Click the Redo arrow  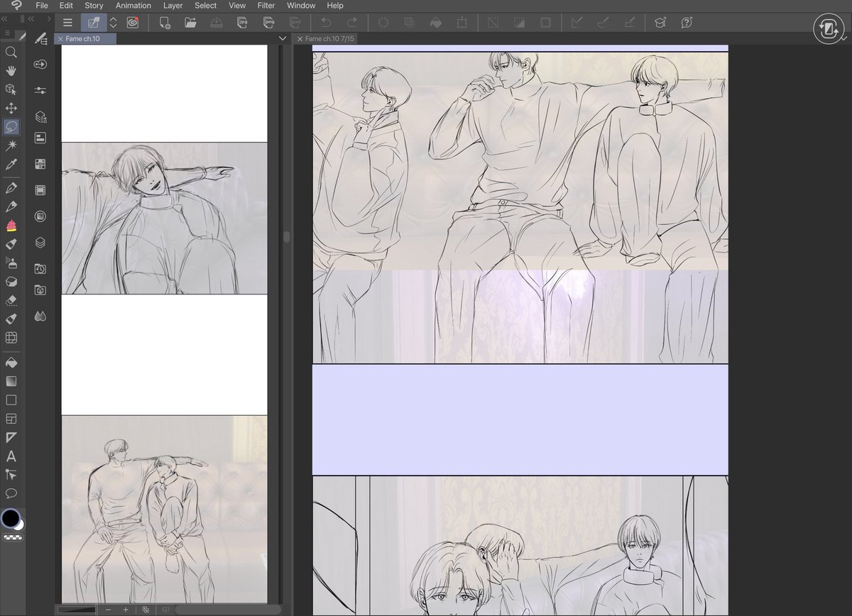coord(351,23)
